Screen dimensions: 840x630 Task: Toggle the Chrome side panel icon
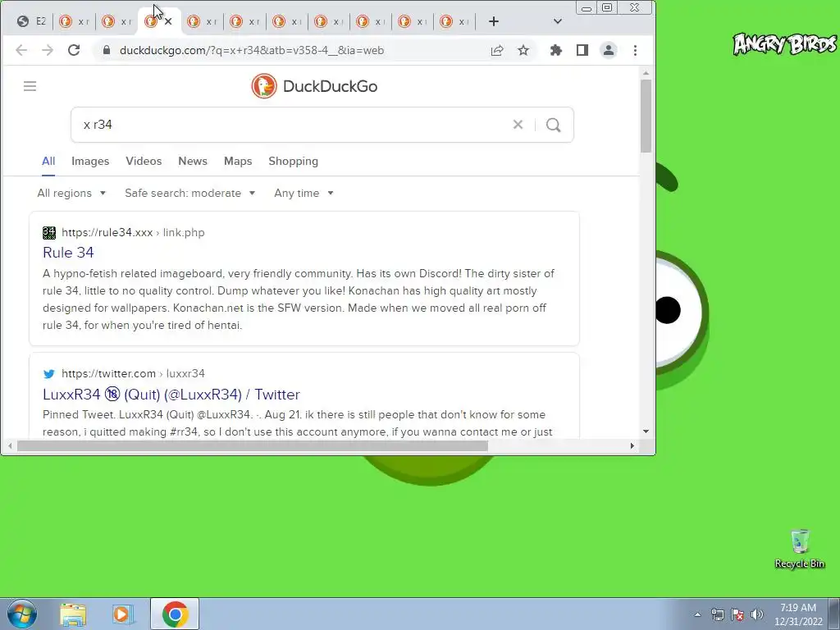point(582,50)
